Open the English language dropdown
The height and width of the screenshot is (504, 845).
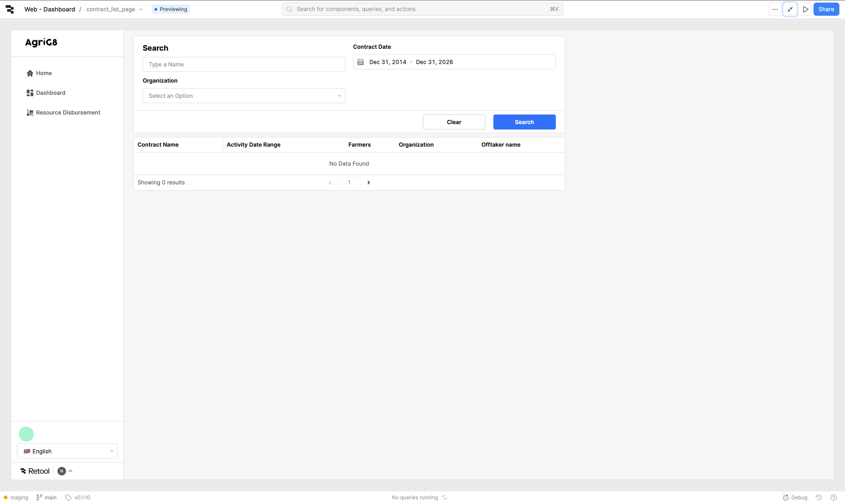point(67,451)
